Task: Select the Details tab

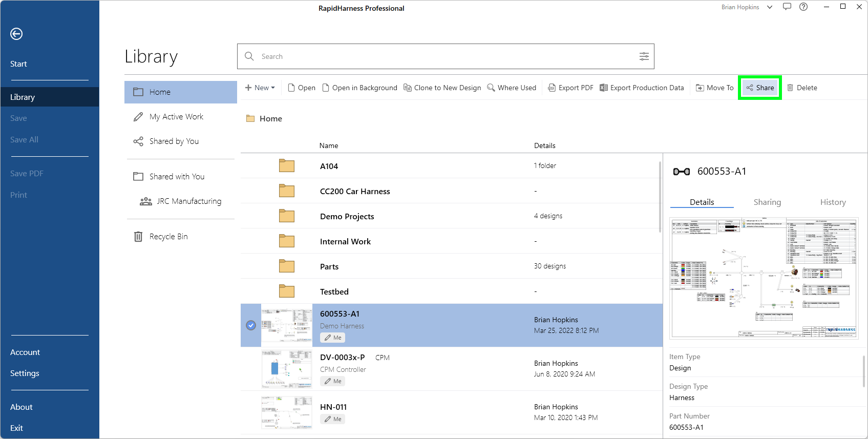Action: point(702,202)
